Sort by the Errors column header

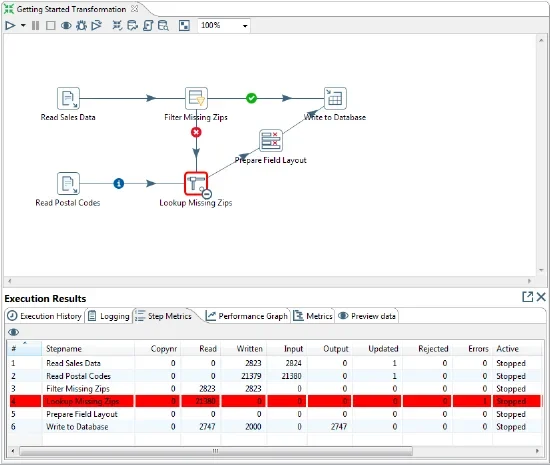pos(472,349)
